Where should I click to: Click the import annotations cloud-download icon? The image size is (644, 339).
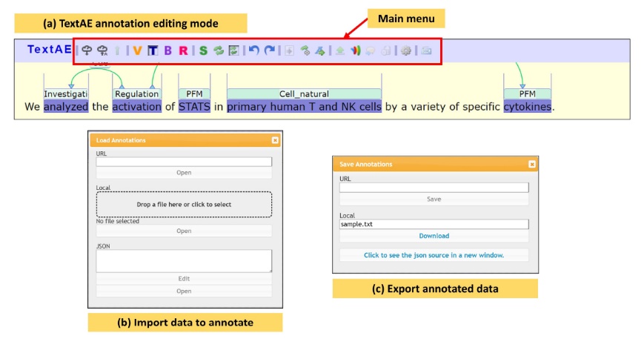87,50
